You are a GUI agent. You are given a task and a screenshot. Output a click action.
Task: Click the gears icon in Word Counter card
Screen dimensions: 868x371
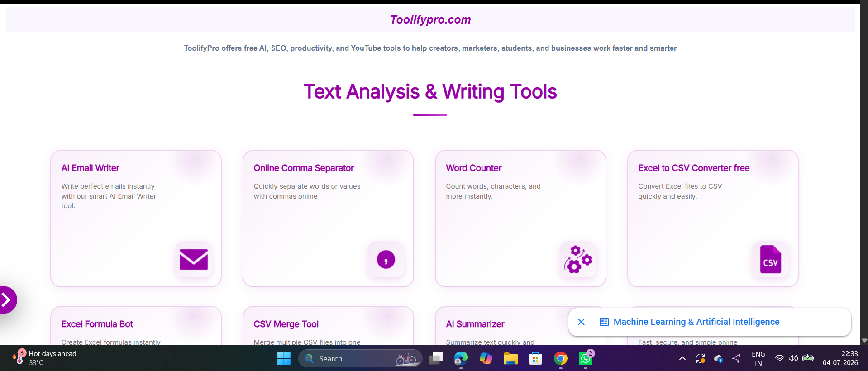click(x=578, y=259)
